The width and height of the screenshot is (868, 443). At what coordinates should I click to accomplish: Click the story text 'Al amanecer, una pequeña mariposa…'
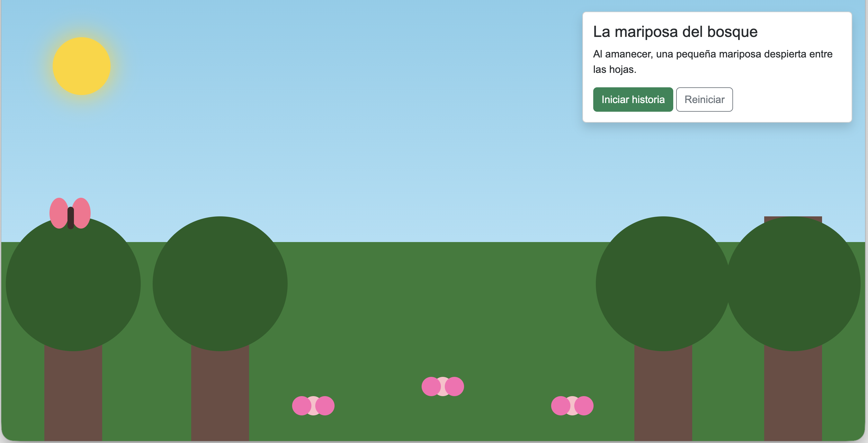(x=713, y=62)
